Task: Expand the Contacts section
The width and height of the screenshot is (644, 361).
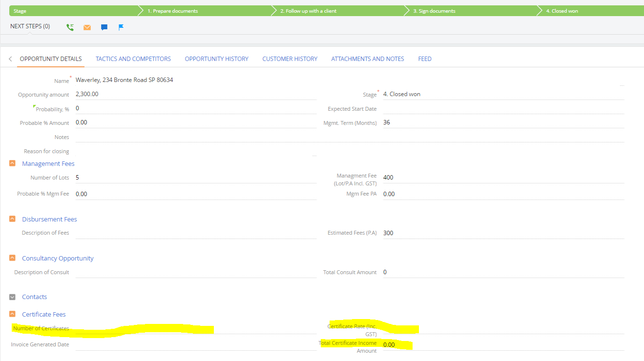Action: tap(13, 297)
